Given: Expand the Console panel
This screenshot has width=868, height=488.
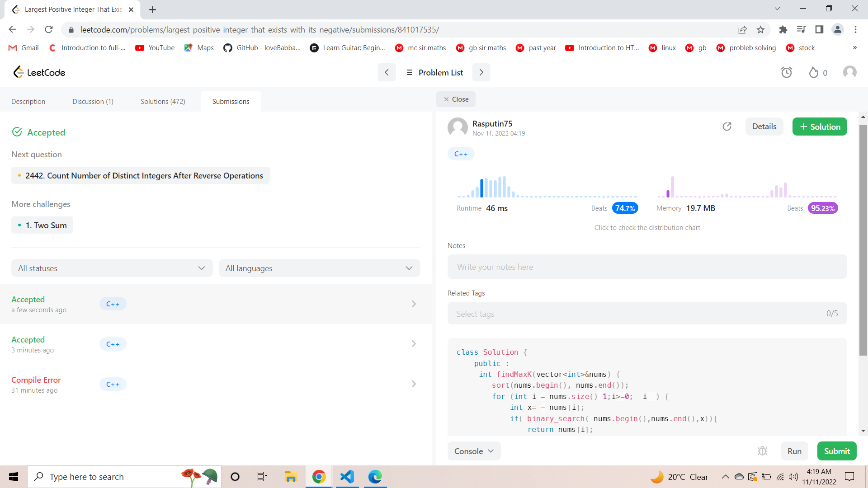Looking at the screenshot, I should [x=474, y=450].
